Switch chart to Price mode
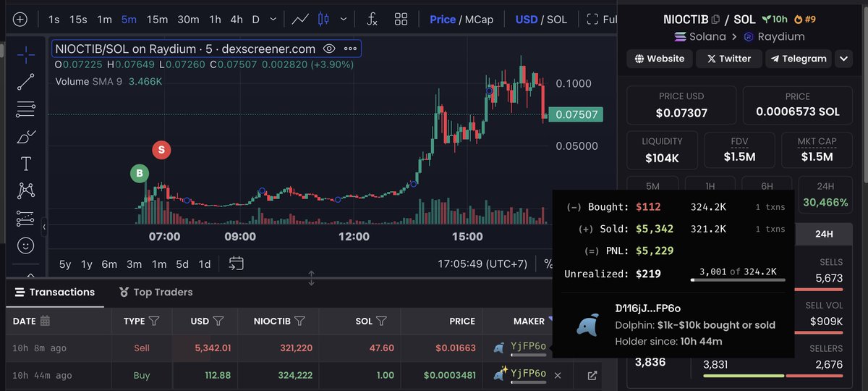The width and height of the screenshot is (868, 391). point(443,20)
